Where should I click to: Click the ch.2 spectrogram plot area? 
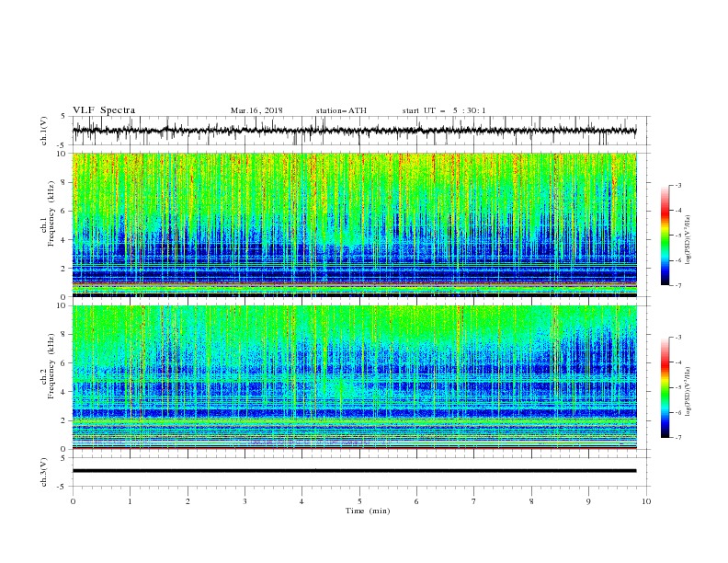pos(354,377)
